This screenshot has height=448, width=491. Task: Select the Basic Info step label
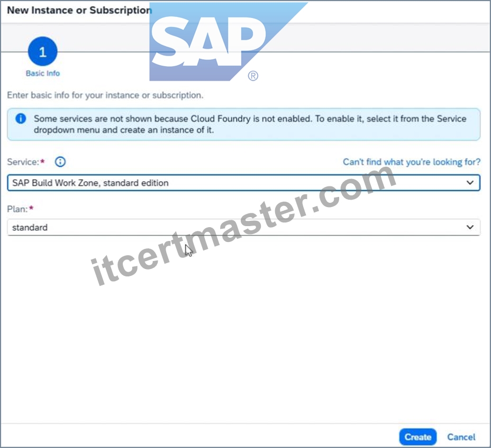[x=42, y=74]
